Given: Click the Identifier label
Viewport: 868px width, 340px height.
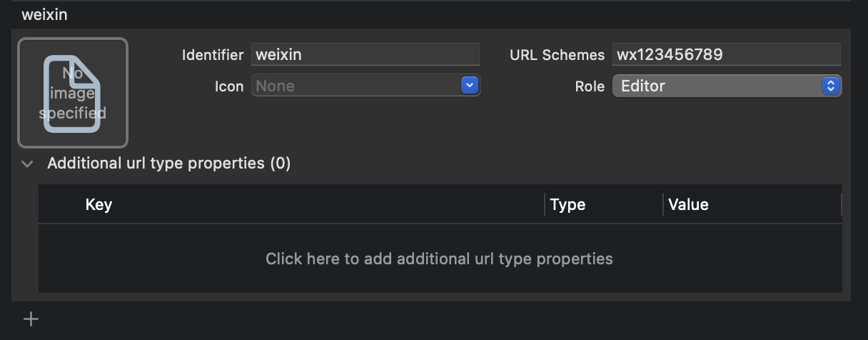Looking at the screenshot, I should (212, 55).
